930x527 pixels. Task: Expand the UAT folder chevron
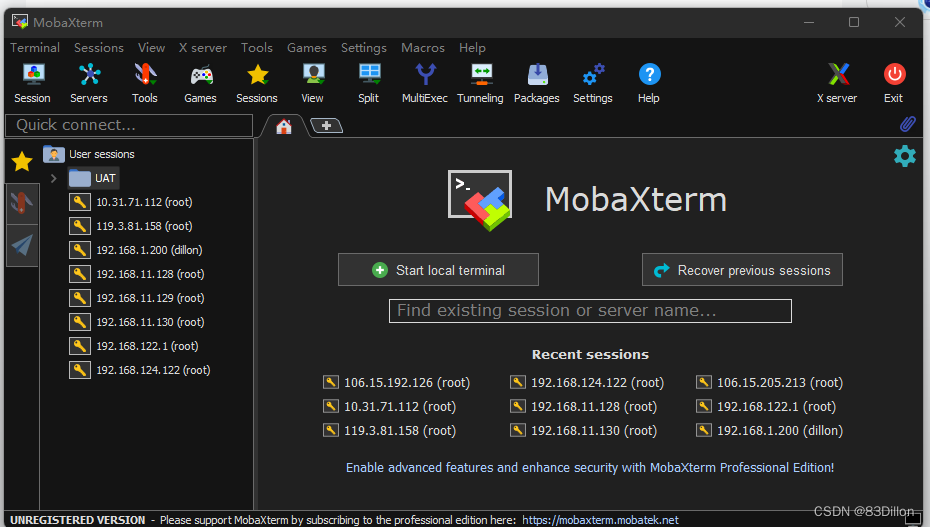point(53,178)
